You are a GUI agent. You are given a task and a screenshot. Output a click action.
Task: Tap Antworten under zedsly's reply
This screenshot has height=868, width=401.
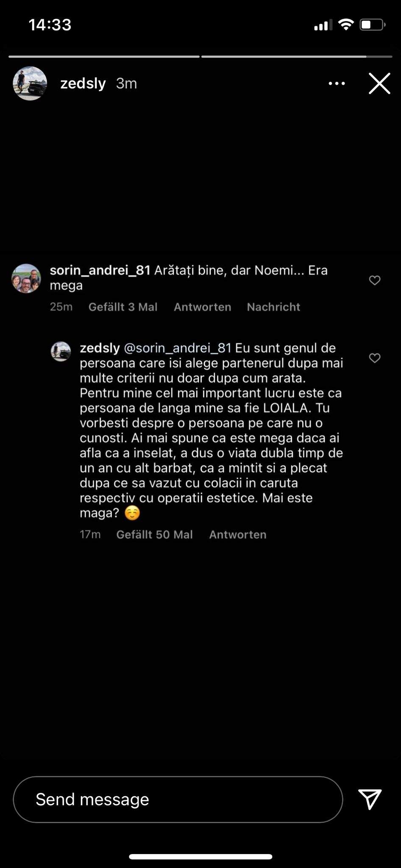[x=237, y=534]
